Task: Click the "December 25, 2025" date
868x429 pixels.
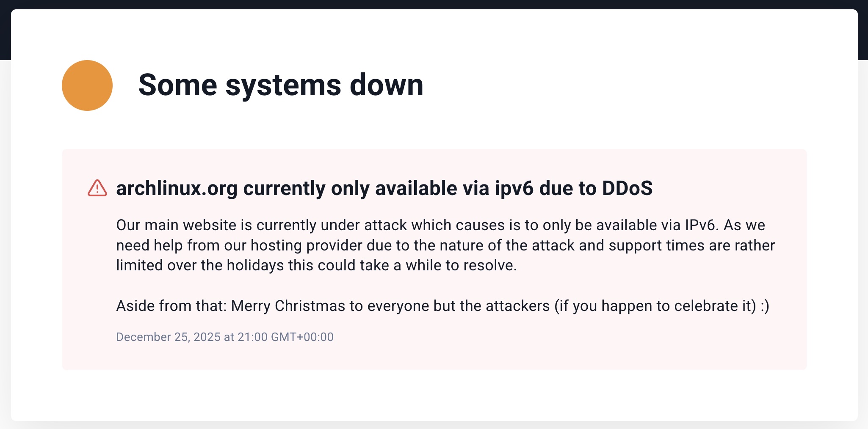Action: pos(168,337)
